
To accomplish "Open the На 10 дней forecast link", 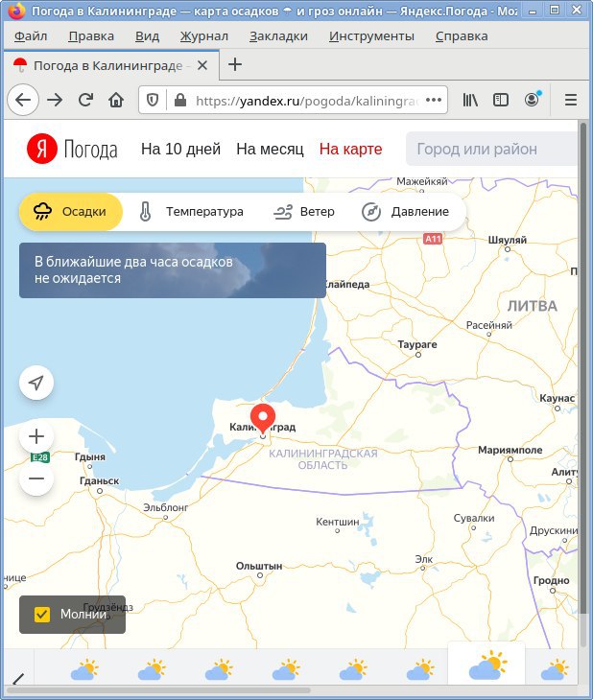I will [x=180, y=149].
